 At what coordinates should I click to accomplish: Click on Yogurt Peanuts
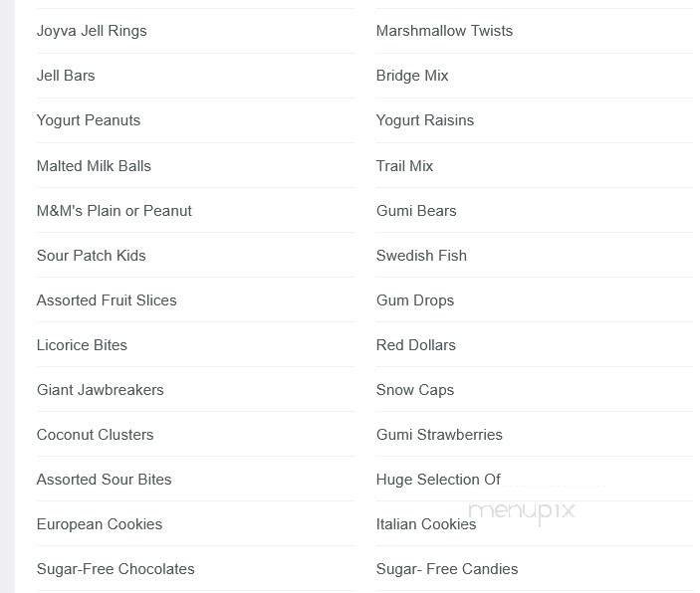[89, 120]
